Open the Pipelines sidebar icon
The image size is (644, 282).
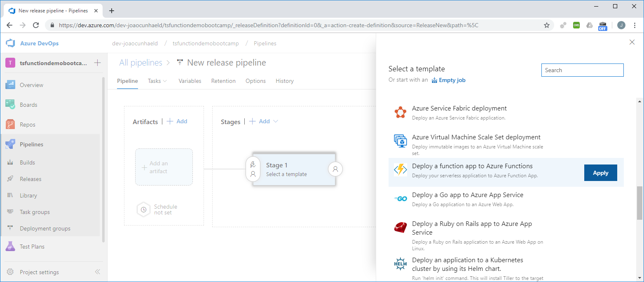(10, 144)
